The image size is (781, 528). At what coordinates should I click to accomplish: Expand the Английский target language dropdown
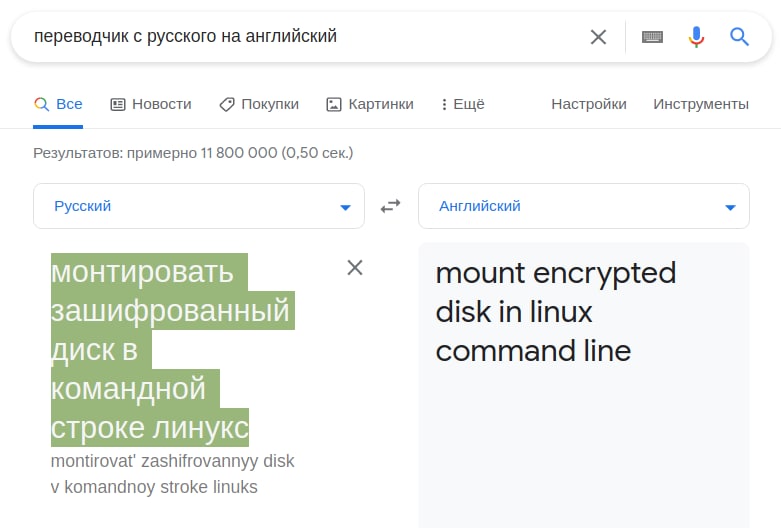point(584,206)
